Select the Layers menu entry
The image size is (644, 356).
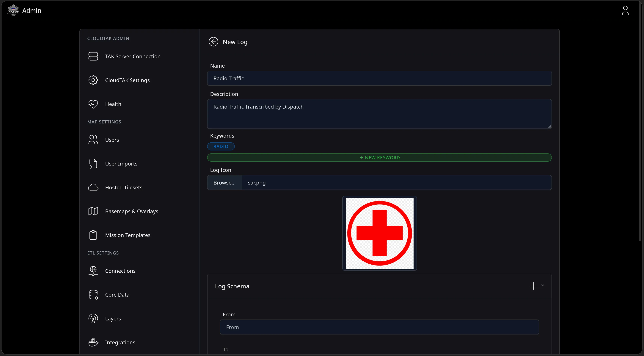pos(113,318)
